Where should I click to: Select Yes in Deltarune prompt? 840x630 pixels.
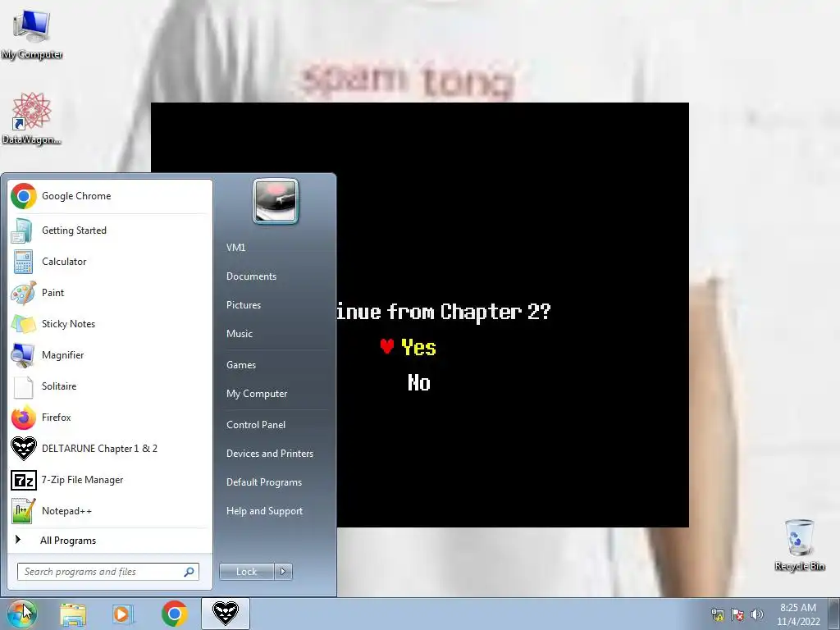(x=418, y=348)
